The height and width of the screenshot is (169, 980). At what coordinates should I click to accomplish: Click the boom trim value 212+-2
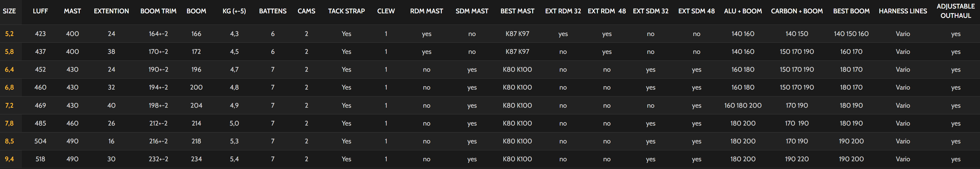[x=158, y=123]
